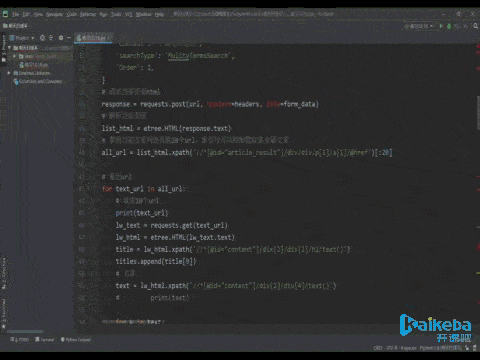The height and width of the screenshot is (360, 480).
Task: Open the Refactor menu
Action: click(x=88, y=14)
